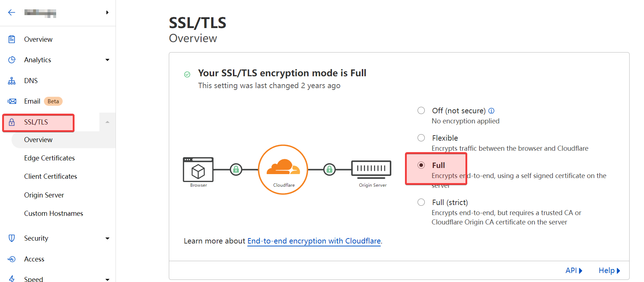The height and width of the screenshot is (282, 644).
Task: Open End-to-end encryption with Cloudflare link
Action: pos(314,241)
